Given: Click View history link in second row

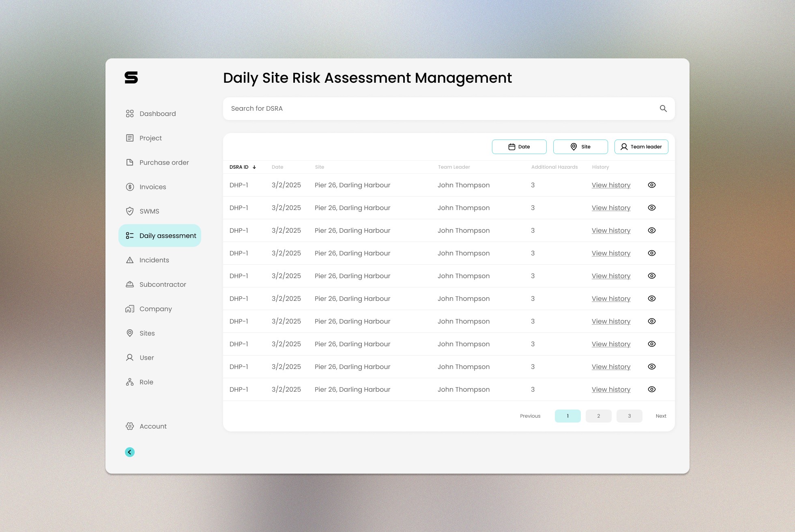Looking at the screenshot, I should [x=611, y=208].
